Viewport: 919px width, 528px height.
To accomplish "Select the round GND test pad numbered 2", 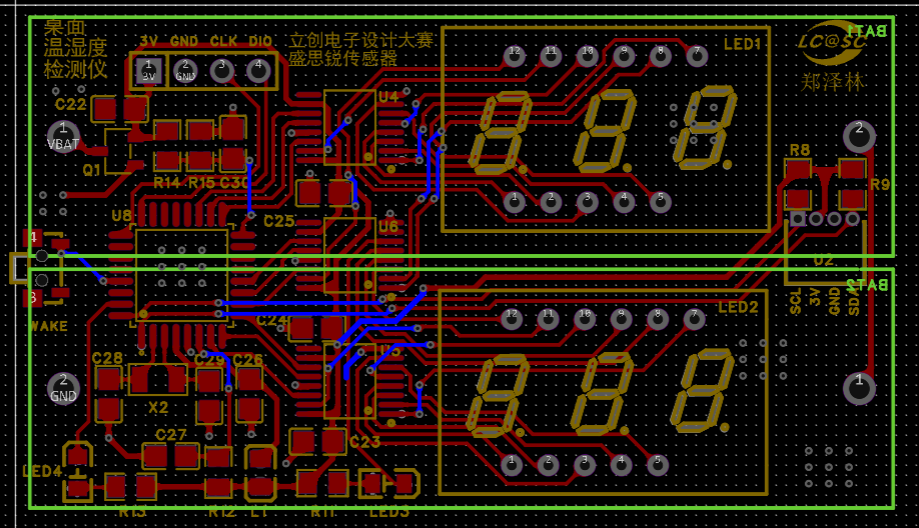I will point(63,389).
